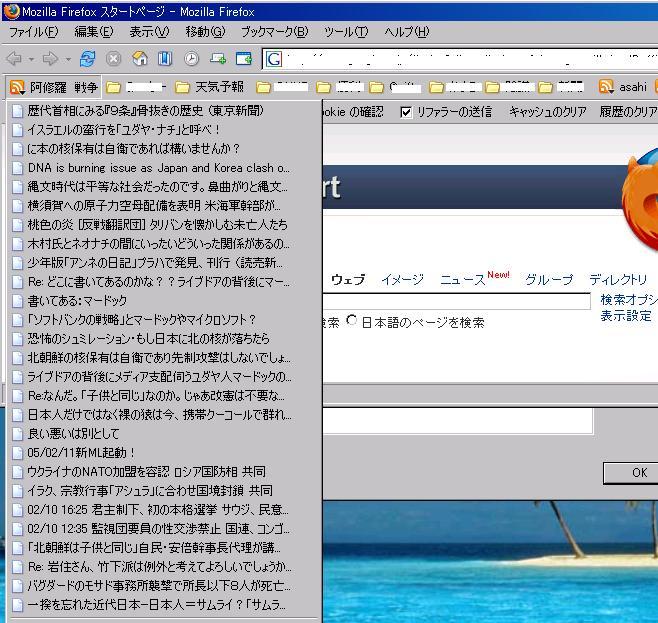Click the Back navigation arrow
Viewport: 658px width, 623px height.
click(15, 59)
